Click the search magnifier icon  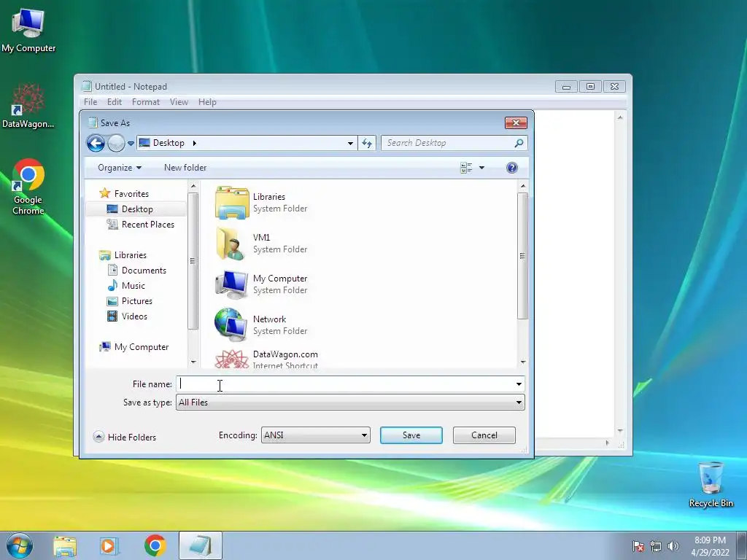coord(519,143)
